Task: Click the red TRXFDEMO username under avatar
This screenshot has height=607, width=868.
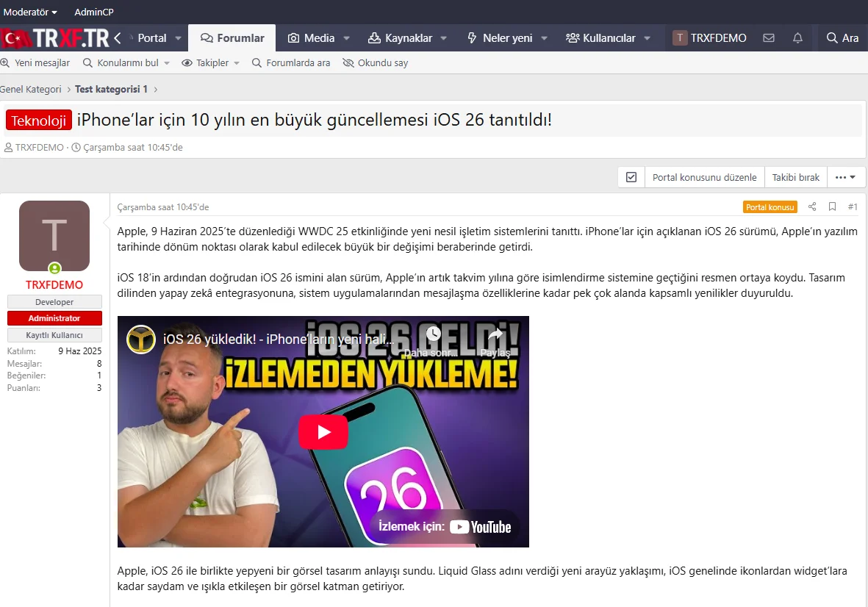Action: (54, 284)
